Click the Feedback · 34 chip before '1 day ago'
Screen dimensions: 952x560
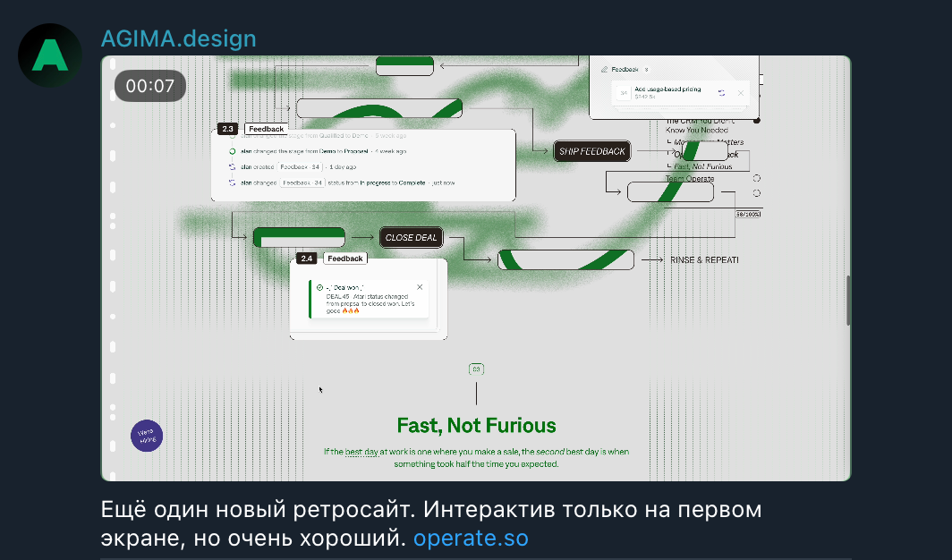[300, 167]
